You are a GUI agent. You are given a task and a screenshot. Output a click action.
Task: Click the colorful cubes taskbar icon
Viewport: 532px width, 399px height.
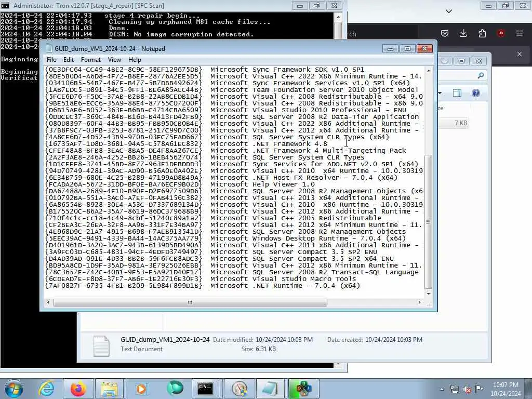[302, 389]
